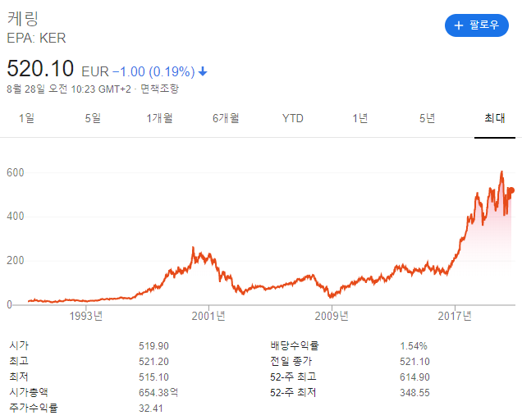Switch to the 6개월 chart tab

tap(226, 118)
